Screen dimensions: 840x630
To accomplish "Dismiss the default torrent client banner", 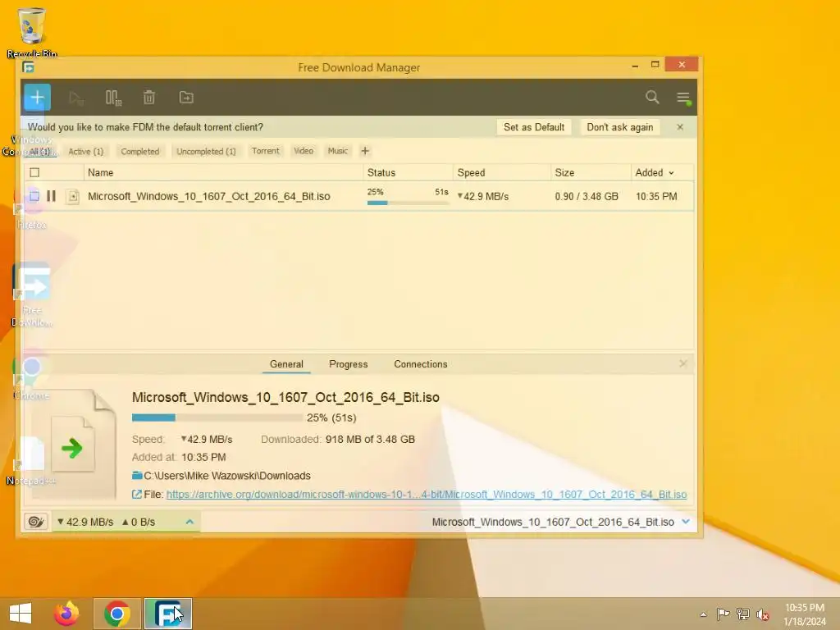I will click(680, 127).
